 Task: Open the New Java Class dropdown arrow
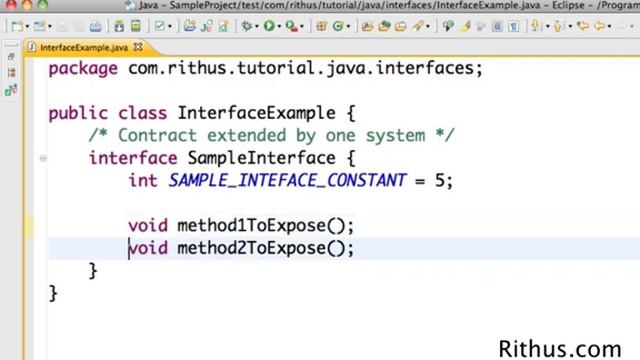click(348, 27)
